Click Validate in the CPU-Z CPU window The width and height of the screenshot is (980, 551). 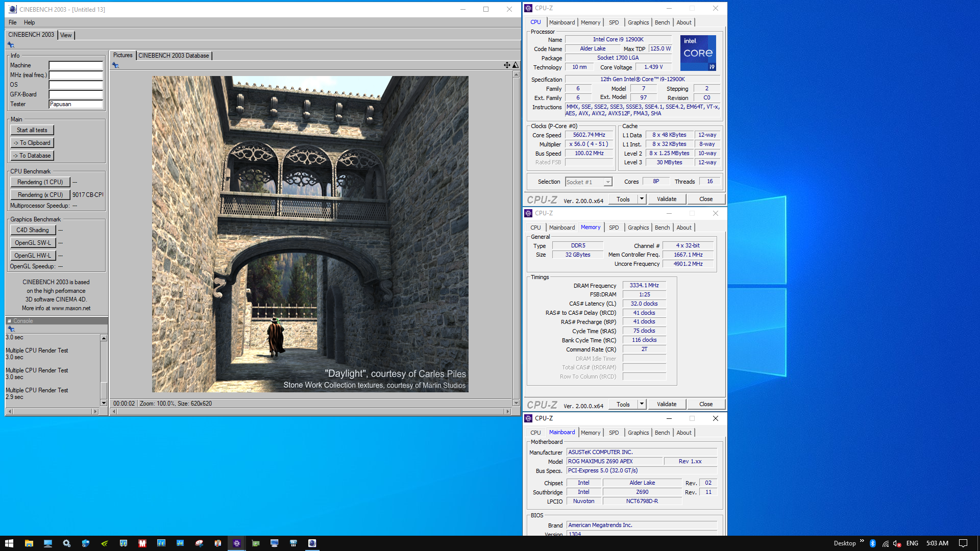click(667, 199)
